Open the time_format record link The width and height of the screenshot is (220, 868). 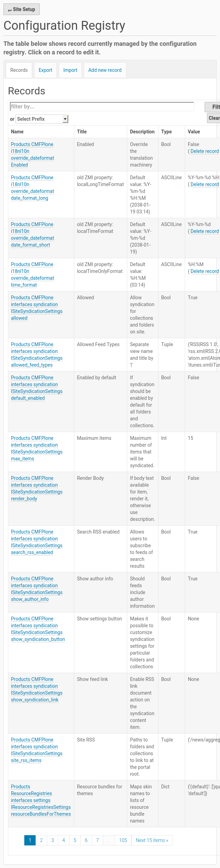pyautogui.click(x=32, y=275)
